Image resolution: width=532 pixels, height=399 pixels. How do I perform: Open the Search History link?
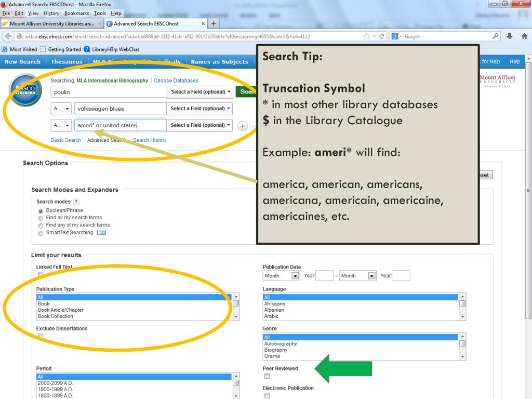150,140
